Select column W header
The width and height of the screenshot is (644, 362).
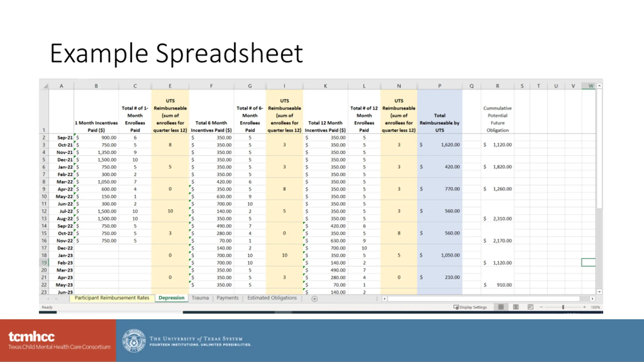pos(589,86)
